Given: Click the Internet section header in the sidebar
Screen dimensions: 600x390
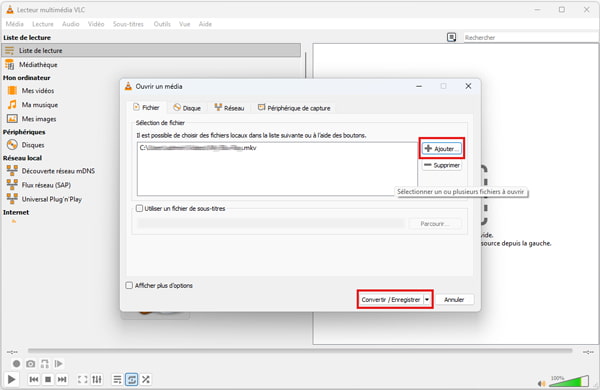Looking at the screenshot, I should [16, 212].
